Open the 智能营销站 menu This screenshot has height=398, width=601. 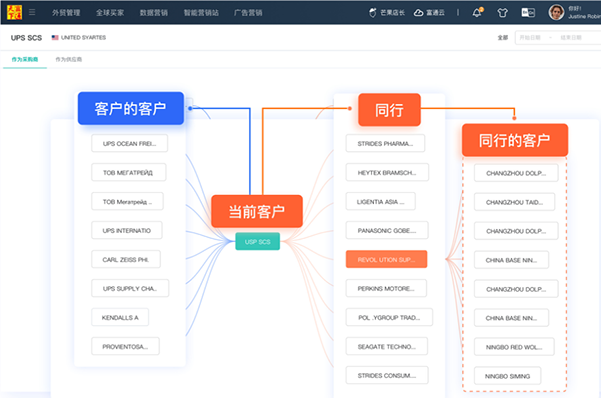[201, 13]
